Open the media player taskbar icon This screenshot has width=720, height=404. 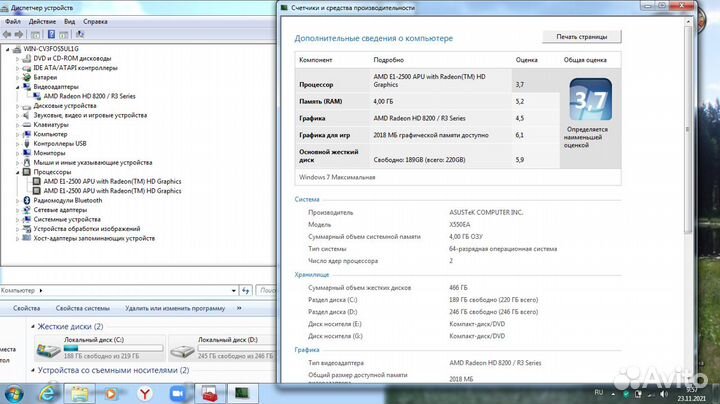(x=111, y=394)
